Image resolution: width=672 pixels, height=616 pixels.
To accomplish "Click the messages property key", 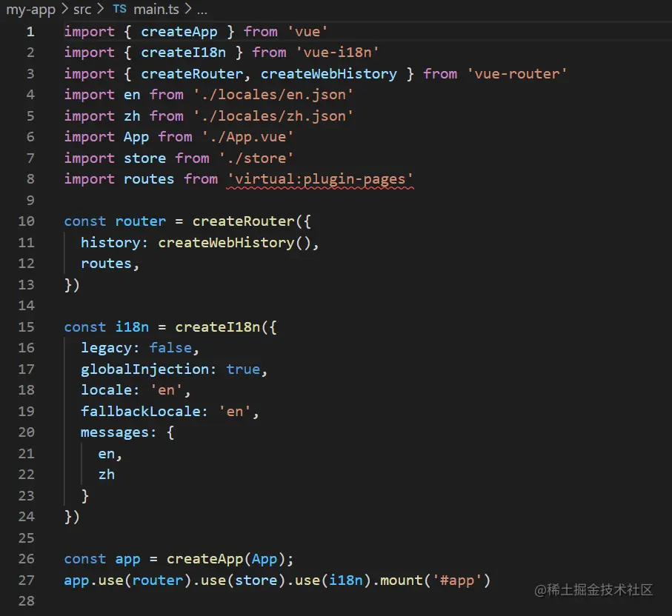I will click(x=115, y=432).
